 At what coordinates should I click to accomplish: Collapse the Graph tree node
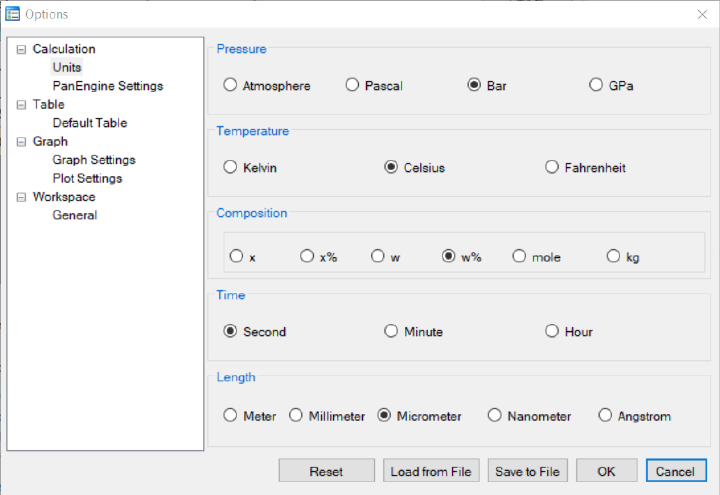click(x=21, y=142)
